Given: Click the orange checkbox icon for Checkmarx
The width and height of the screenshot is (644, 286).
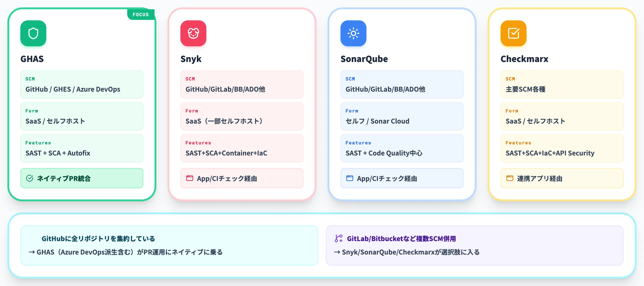Looking at the screenshot, I should point(514,33).
